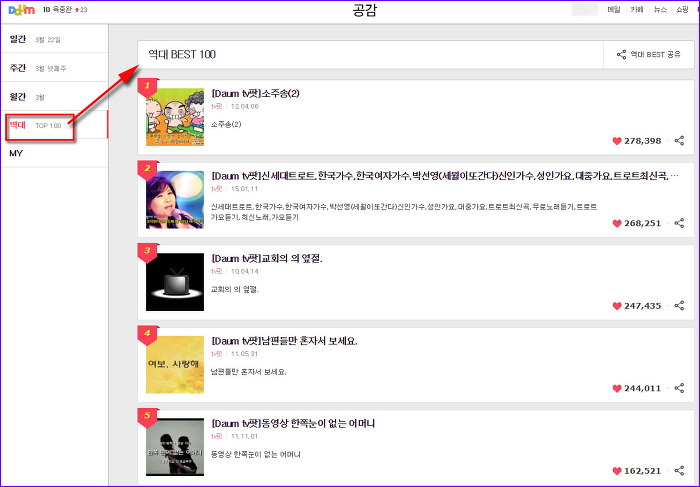Screen dimensions: 700x487
Task: Click the 교회의 의 옆절 description text
Action: (234, 289)
